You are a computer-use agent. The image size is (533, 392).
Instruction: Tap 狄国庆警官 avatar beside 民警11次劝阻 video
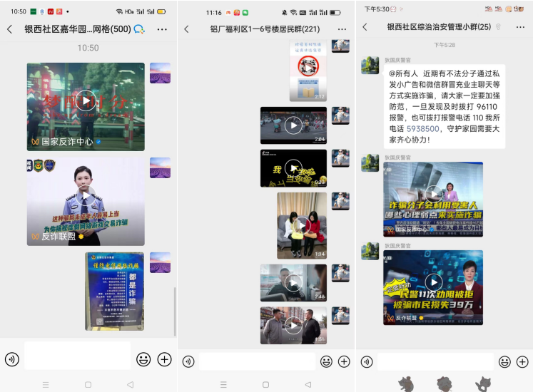[370, 251]
